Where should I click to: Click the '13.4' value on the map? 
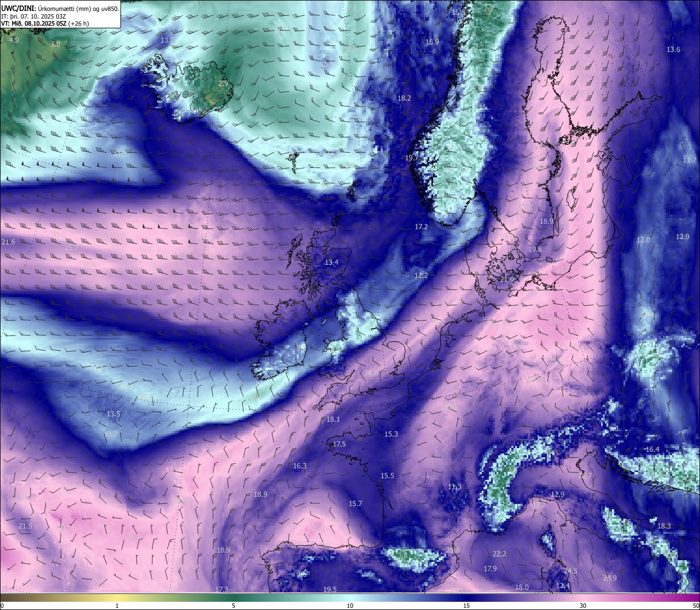pyautogui.click(x=331, y=262)
